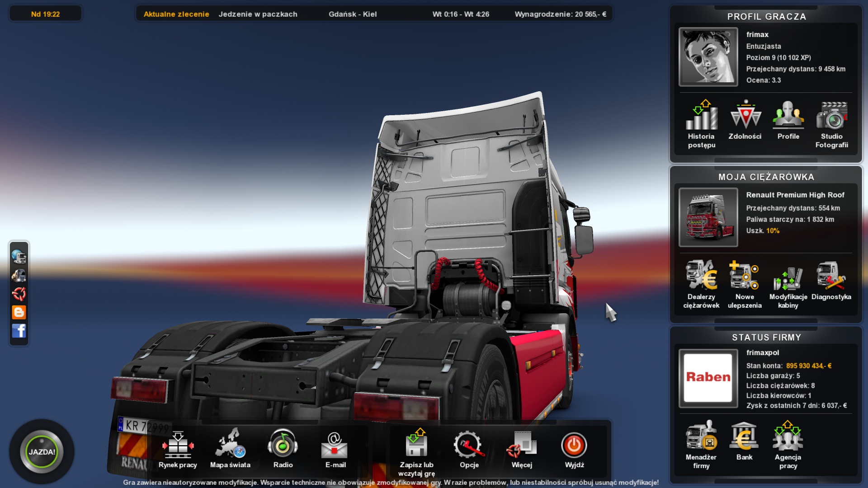
Task: Click the Renault Premium truck thumbnail
Action: coord(708,217)
